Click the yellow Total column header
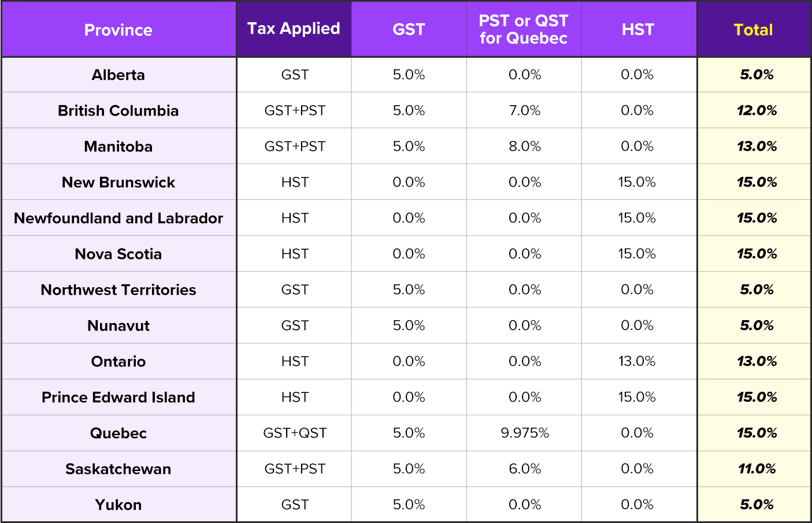Screen dimensions: 812x523 click(753, 30)
